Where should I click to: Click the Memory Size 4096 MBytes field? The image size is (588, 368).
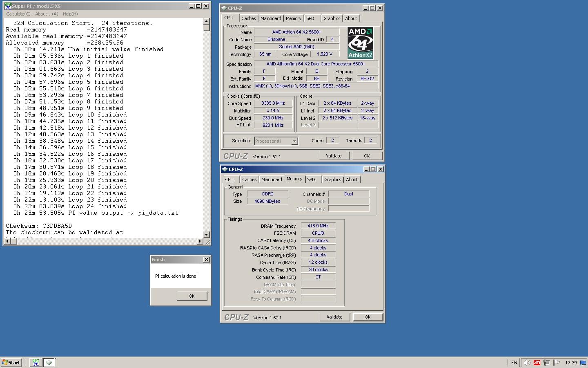pyautogui.click(x=267, y=201)
